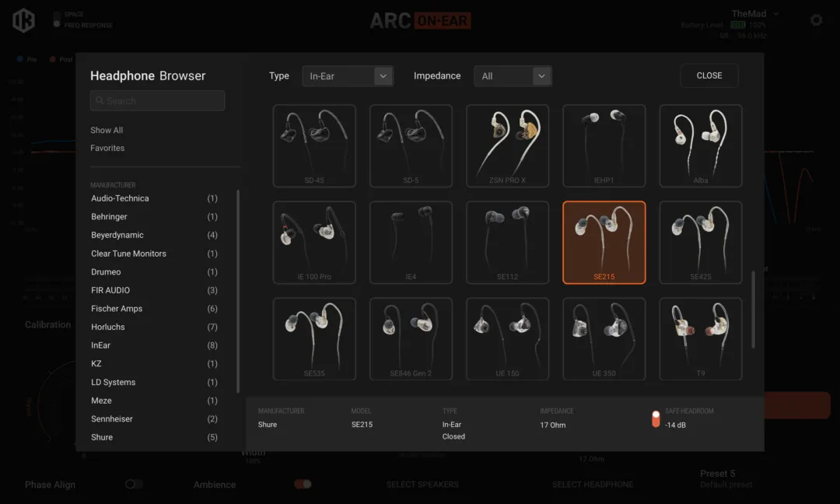Close the Headphone Browser
840x504 pixels.
click(709, 75)
